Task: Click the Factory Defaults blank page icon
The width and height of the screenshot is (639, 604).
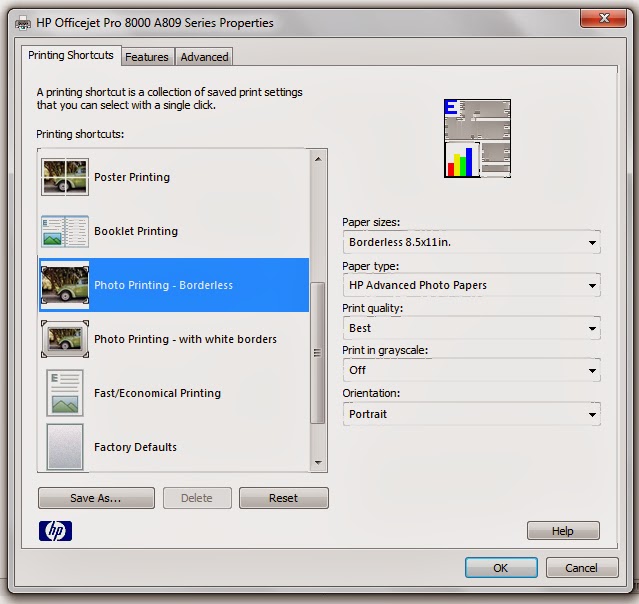Action: [x=65, y=447]
